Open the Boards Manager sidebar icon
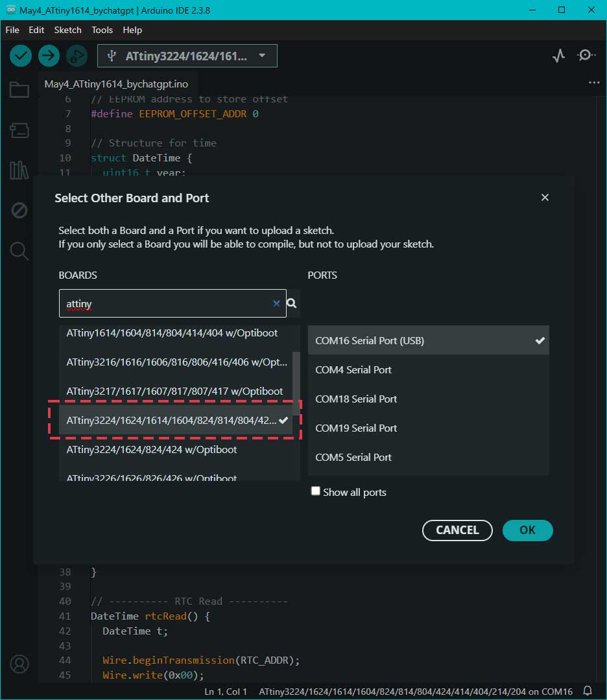 (x=19, y=130)
